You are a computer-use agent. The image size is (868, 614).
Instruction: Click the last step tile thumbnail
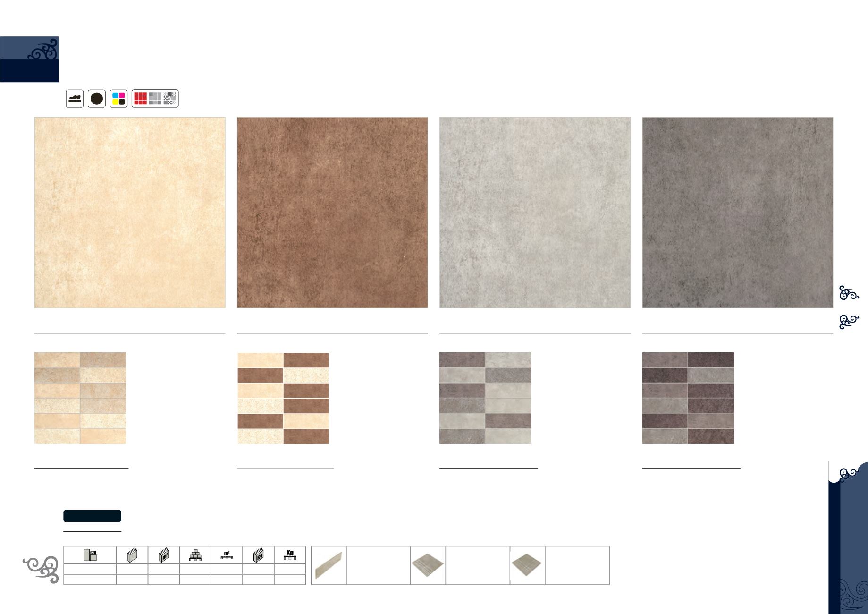(527, 565)
